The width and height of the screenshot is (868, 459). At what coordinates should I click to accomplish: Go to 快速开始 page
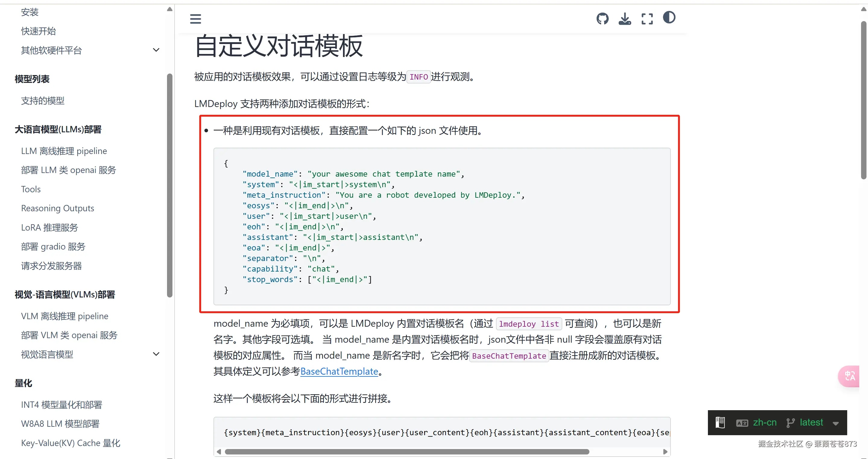[x=38, y=31]
